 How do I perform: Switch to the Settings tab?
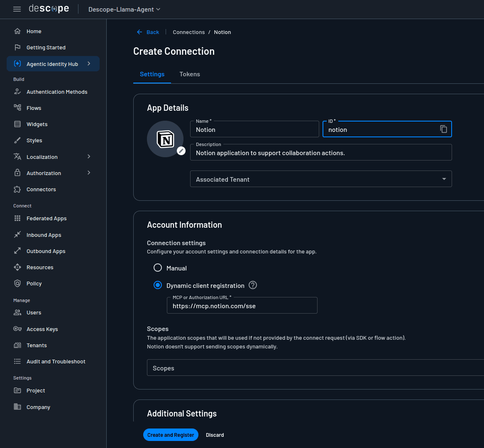(152, 74)
